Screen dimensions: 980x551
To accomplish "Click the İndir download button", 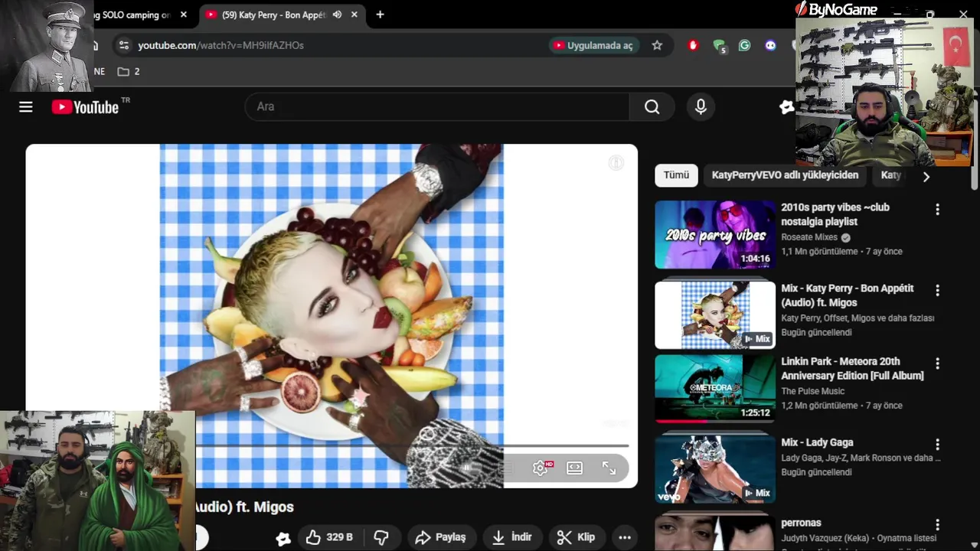I will point(512,537).
